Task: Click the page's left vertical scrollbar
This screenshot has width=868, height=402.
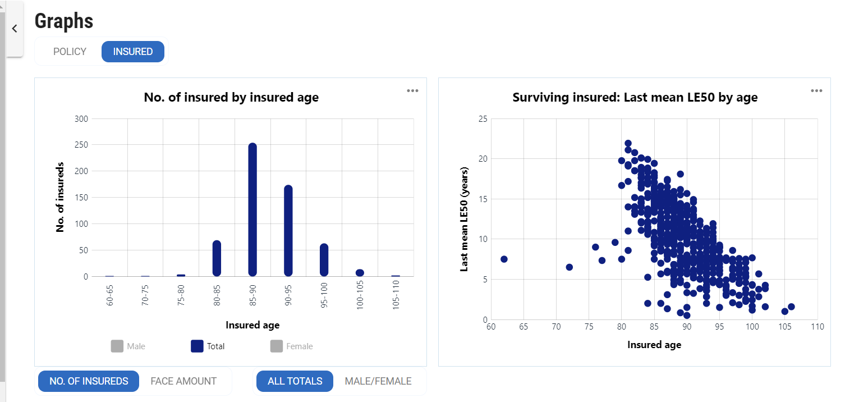Action: pos(2,225)
